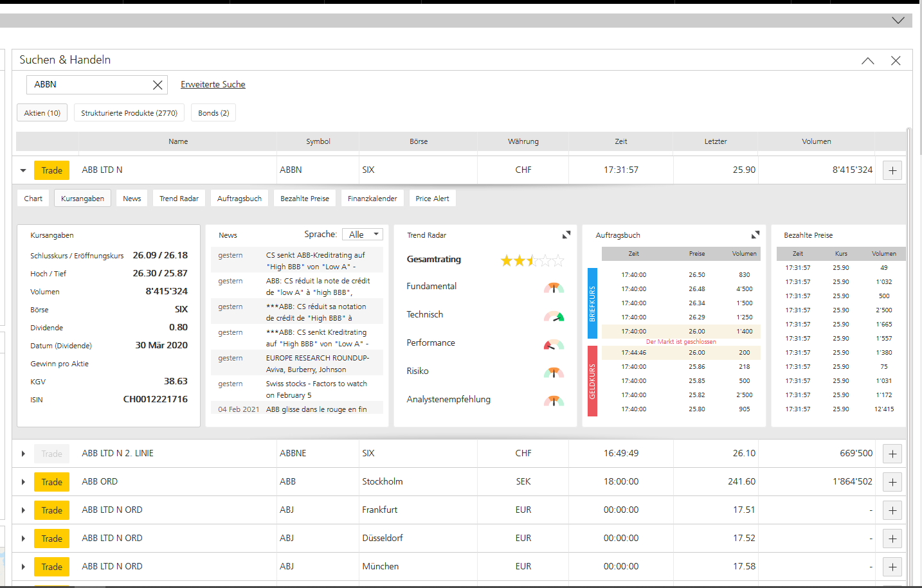The width and height of the screenshot is (922, 588).
Task: Expand the ABB LTD N 2. LINIE row
Action: (x=23, y=454)
